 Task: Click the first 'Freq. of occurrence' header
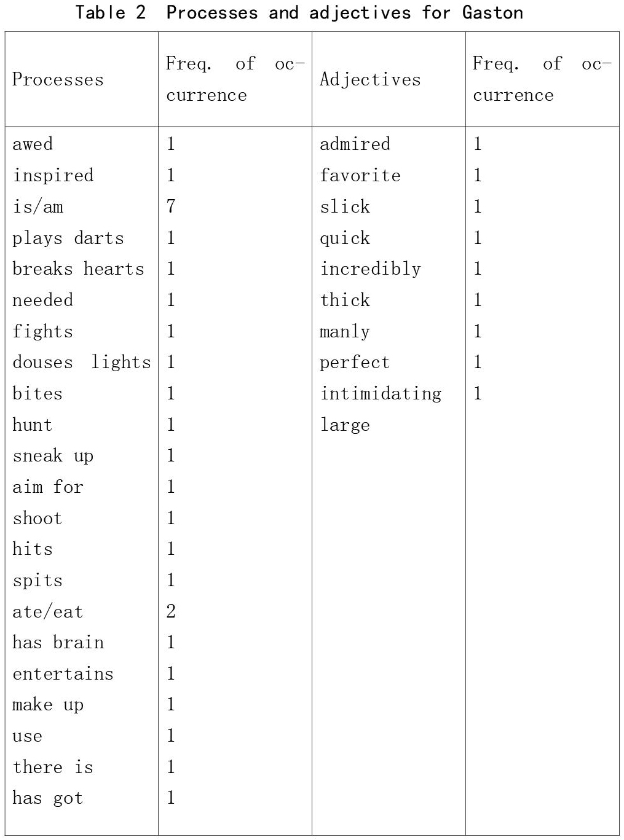pyautogui.click(x=235, y=79)
